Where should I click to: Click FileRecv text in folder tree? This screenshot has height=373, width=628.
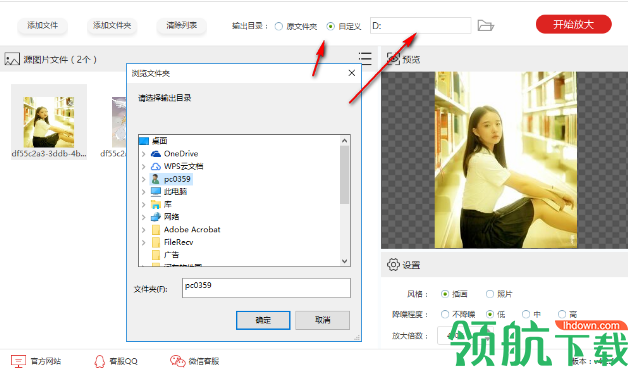point(179,242)
